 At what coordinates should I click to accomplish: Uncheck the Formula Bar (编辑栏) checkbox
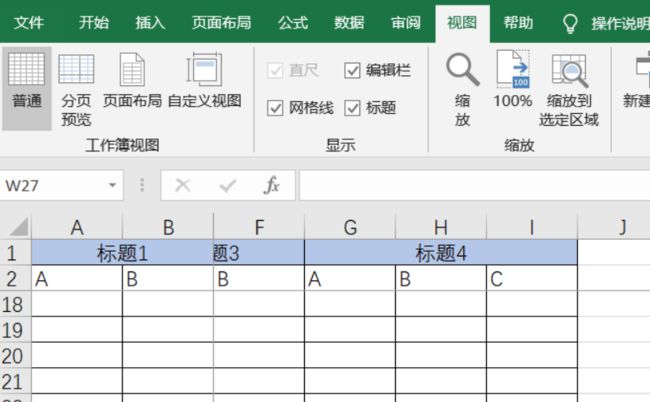click(x=352, y=70)
